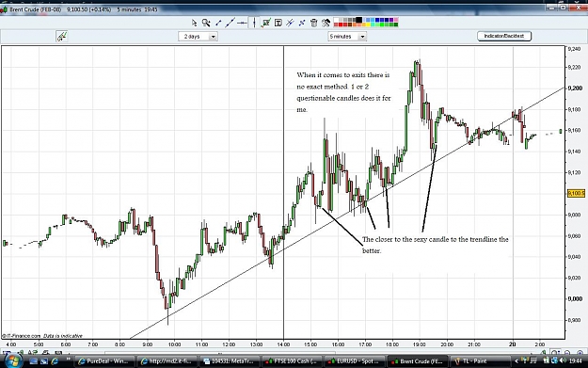Pick the white color swatch
588x368 pixels.
[336, 20]
